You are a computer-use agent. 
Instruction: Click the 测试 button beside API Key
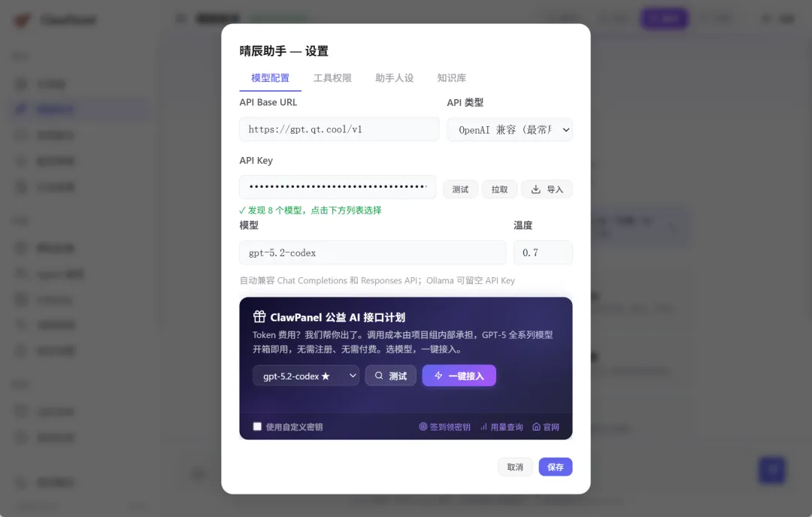point(460,189)
